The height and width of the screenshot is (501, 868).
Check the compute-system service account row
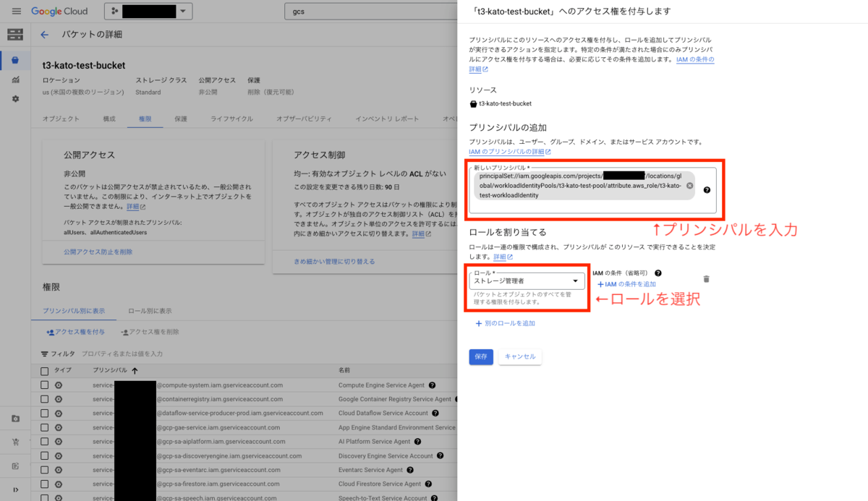pos(45,385)
